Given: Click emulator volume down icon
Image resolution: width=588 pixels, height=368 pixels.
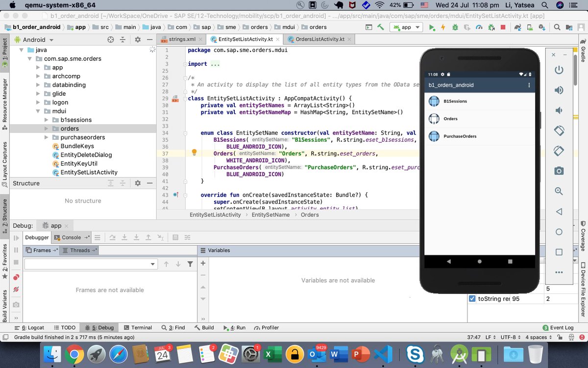Looking at the screenshot, I should 559,110.
